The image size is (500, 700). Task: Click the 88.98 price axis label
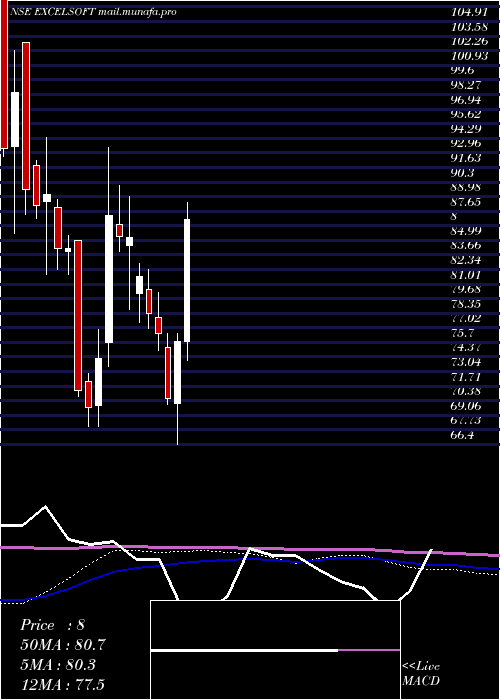pyautogui.click(x=466, y=187)
